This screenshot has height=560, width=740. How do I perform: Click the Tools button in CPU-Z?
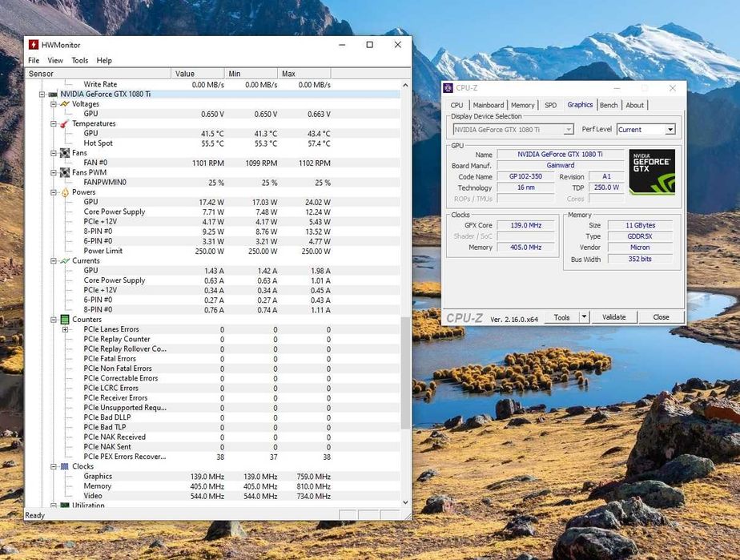(x=561, y=317)
